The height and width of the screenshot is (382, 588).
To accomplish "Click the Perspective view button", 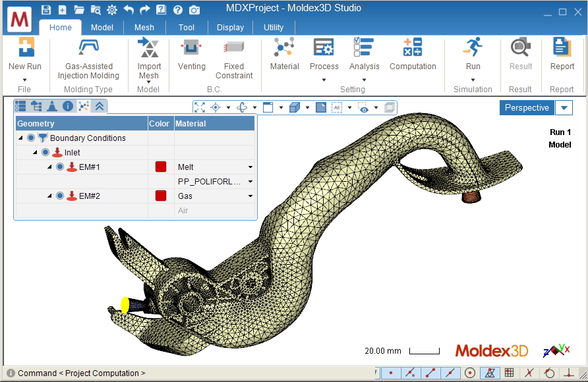I will (x=527, y=108).
